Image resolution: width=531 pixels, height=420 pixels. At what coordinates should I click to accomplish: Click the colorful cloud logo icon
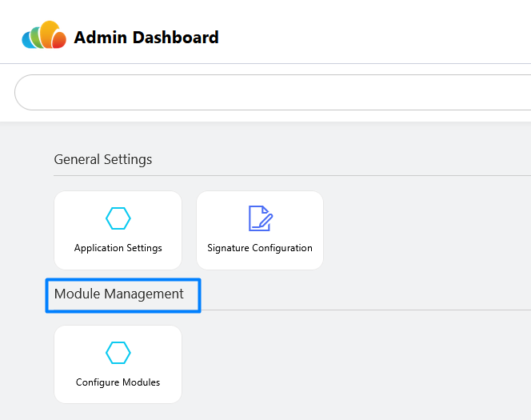click(x=44, y=35)
